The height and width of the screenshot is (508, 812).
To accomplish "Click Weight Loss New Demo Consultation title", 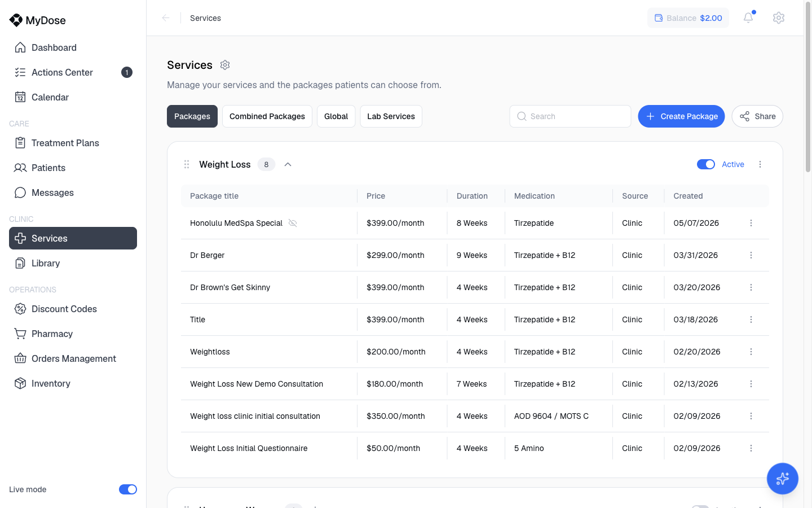I will [257, 384].
